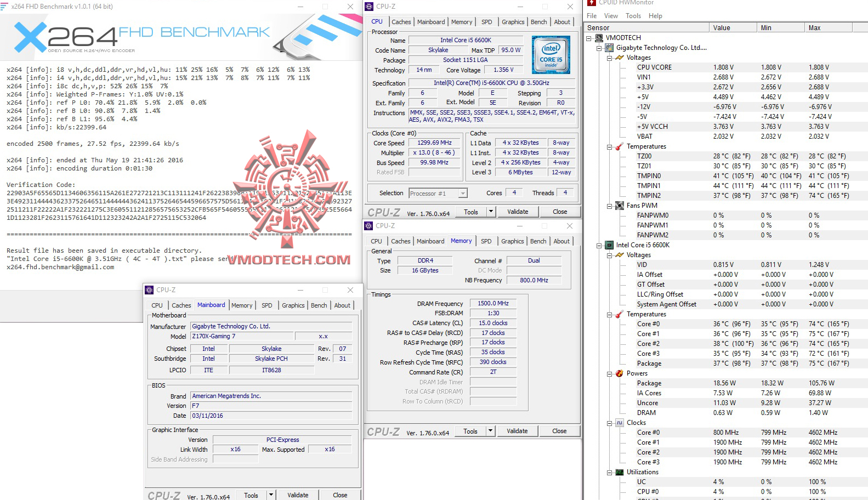Open the File menu in HWMonitor
This screenshot has width=868, height=500.
click(592, 16)
